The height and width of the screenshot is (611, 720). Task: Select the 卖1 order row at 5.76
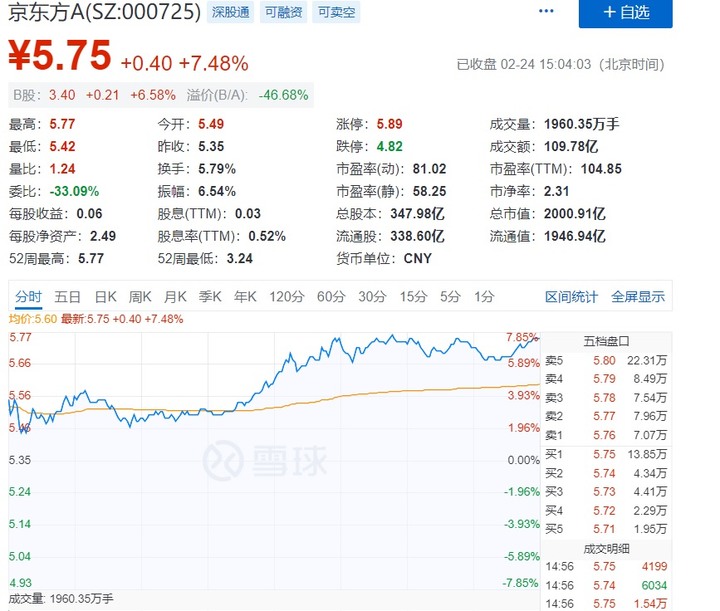606,435
